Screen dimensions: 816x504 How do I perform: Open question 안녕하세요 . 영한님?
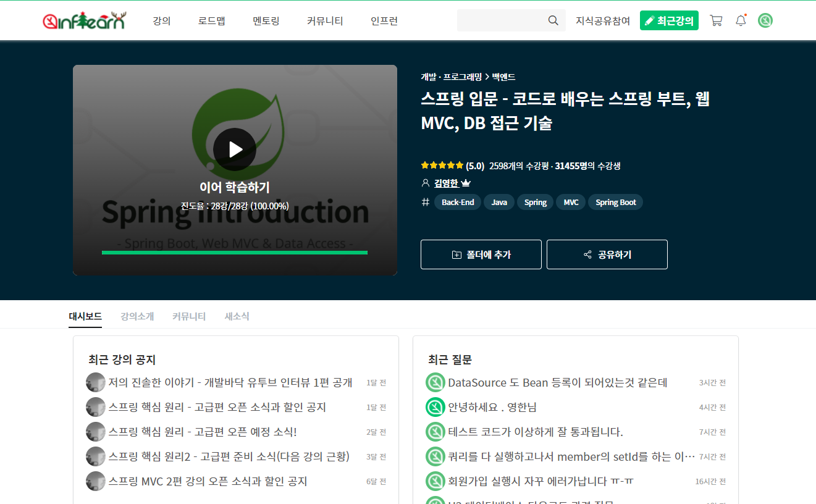(x=492, y=407)
